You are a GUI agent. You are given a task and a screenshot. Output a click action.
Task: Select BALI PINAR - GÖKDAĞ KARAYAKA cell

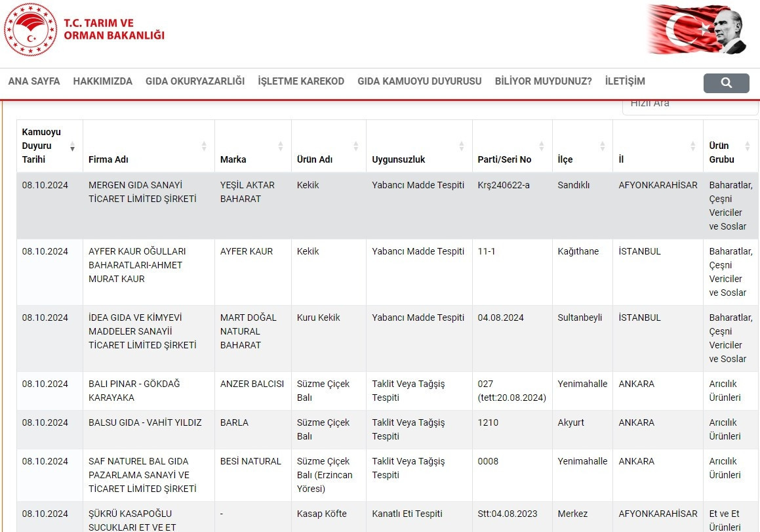(x=149, y=391)
